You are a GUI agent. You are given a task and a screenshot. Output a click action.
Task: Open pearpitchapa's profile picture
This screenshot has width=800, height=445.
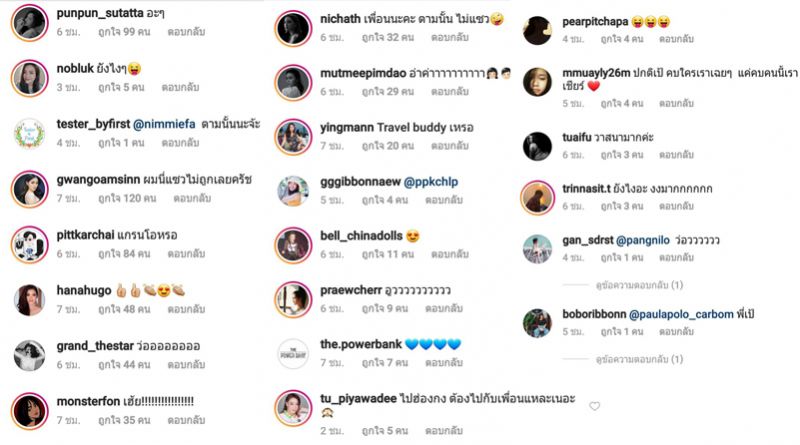tap(537, 30)
